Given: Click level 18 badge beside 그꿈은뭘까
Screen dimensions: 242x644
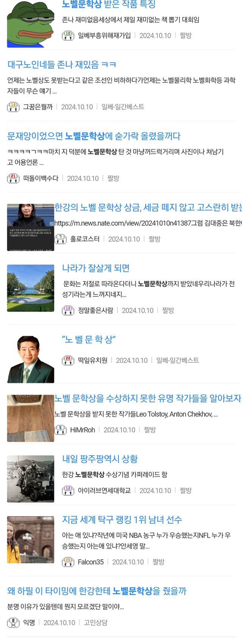Looking at the screenshot, I should pyautogui.click(x=13, y=107).
